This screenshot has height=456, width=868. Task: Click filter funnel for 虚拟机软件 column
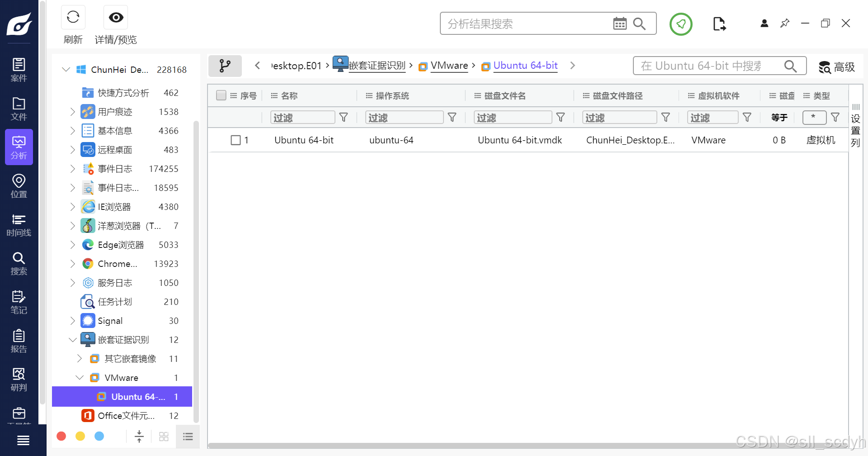747,118
